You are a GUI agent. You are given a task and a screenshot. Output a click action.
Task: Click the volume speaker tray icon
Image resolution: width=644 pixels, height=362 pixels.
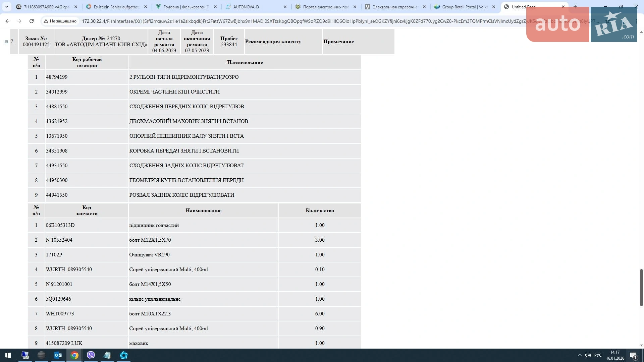(x=588, y=355)
